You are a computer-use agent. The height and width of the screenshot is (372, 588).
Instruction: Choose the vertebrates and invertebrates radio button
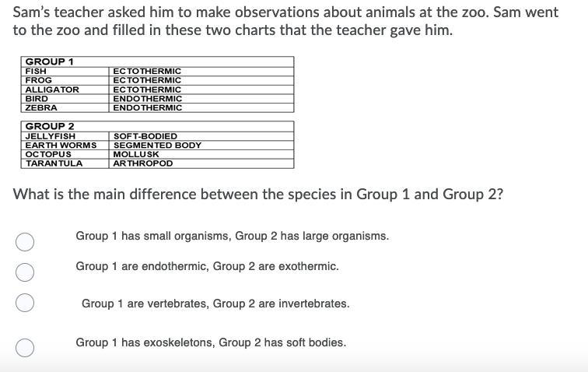tap(25, 303)
